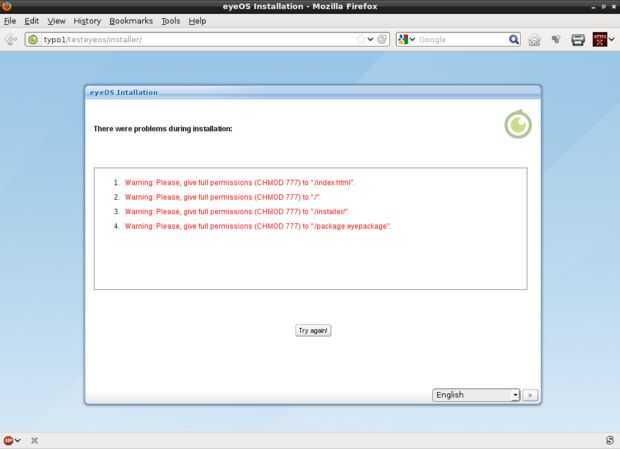620x449 pixels.
Task: Click the dark red extension icon
Action: (599, 39)
